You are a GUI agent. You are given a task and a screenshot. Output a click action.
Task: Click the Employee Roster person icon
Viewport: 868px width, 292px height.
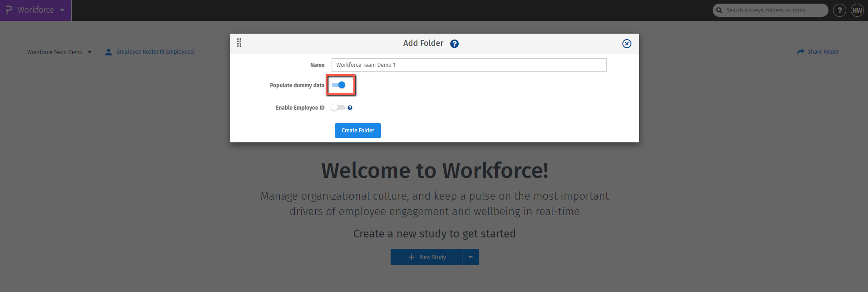[x=109, y=52]
